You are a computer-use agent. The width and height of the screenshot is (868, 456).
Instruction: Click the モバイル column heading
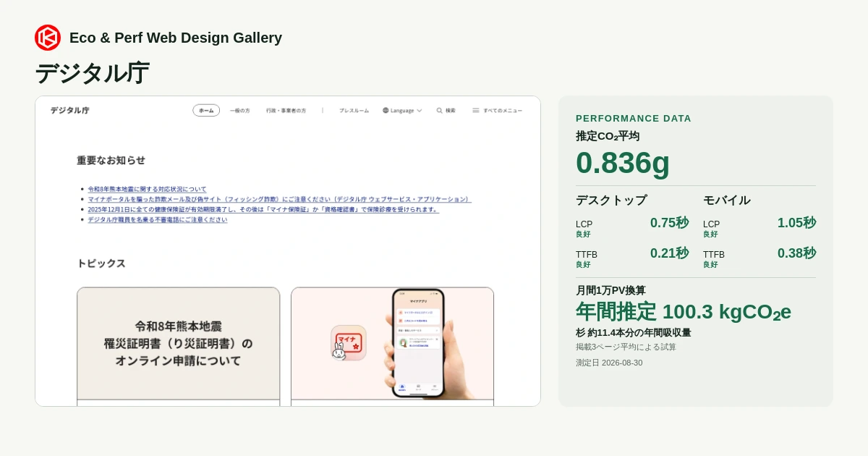tap(727, 200)
